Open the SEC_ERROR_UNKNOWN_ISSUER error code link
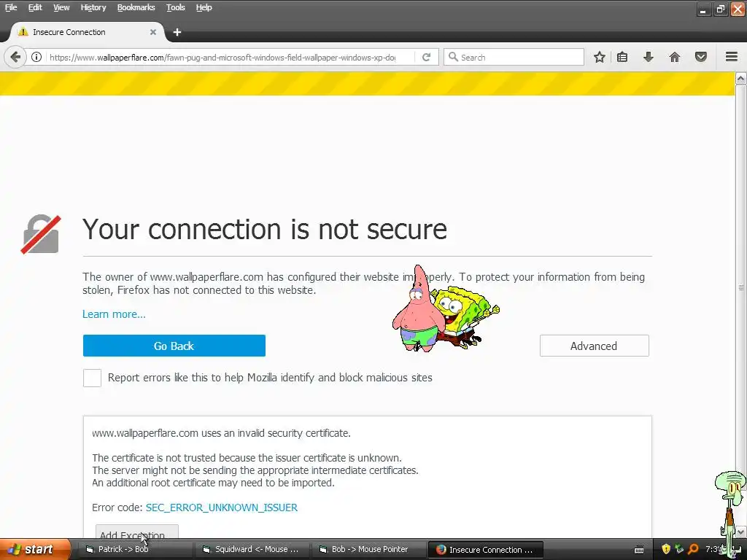 pyautogui.click(x=222, y=507)
